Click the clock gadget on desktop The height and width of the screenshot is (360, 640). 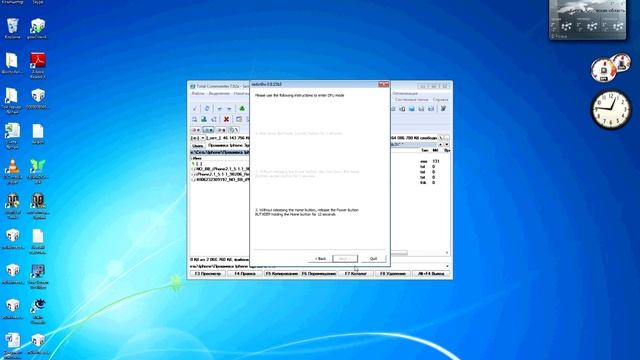coord(611,109)
